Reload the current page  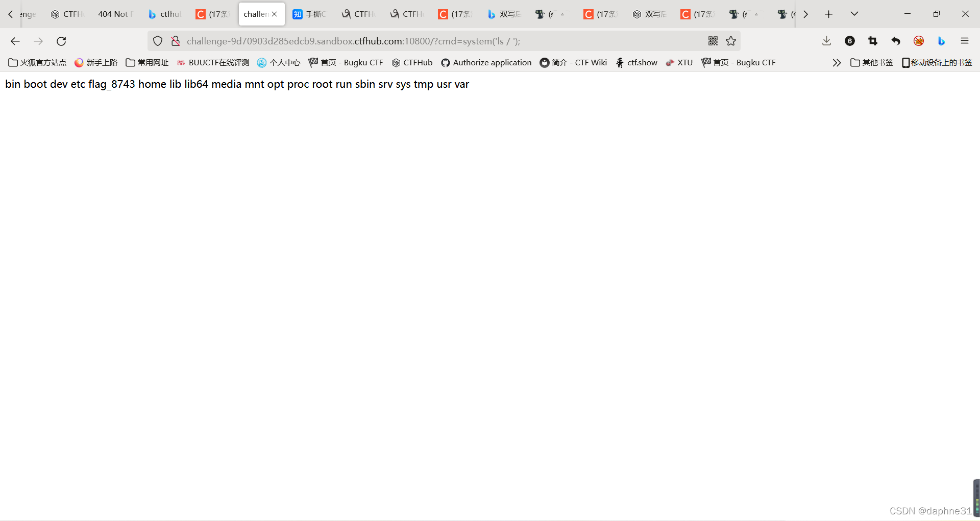pos(61,41)
